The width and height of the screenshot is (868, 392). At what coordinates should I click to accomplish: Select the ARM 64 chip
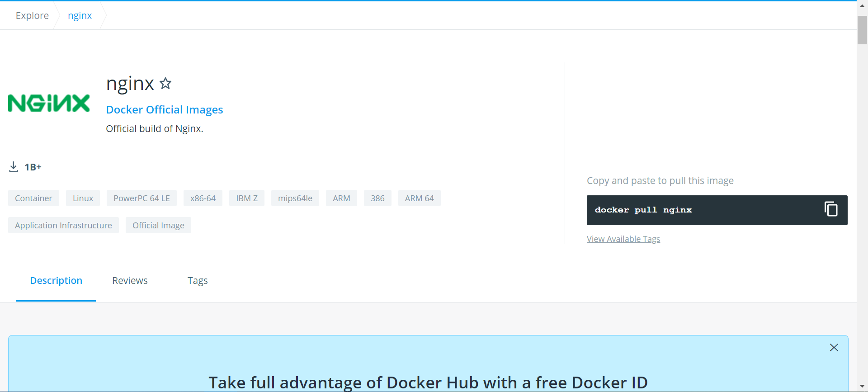click(x=420, y=198)
